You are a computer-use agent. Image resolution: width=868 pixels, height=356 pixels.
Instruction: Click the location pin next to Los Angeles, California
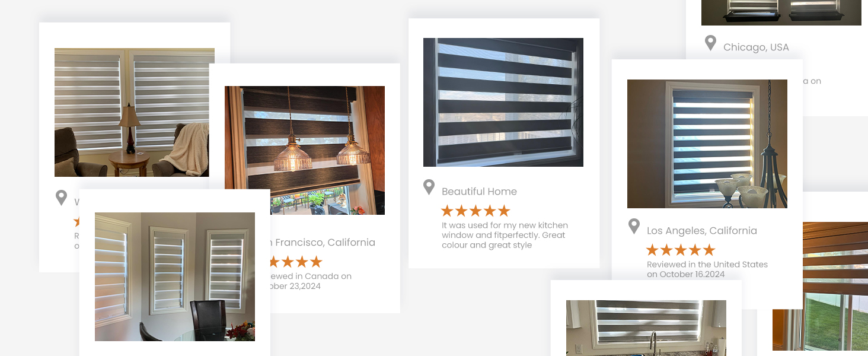(x=634, y=227)
